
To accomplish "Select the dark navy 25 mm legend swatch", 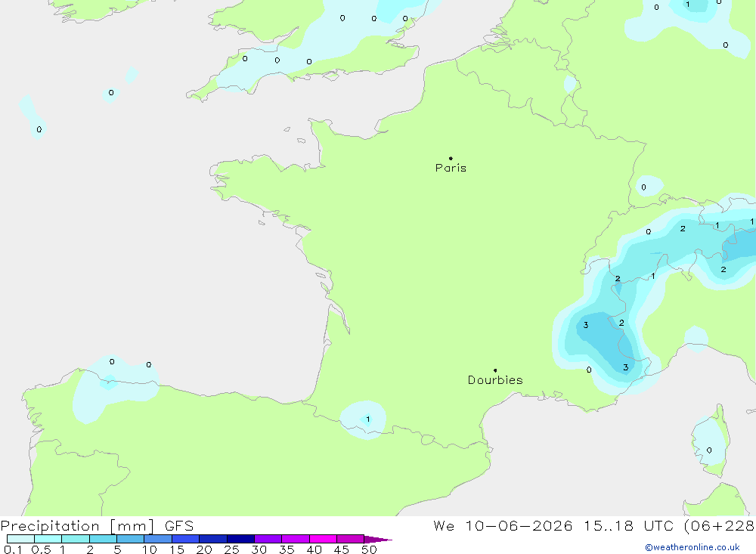I will click(240, 539).
